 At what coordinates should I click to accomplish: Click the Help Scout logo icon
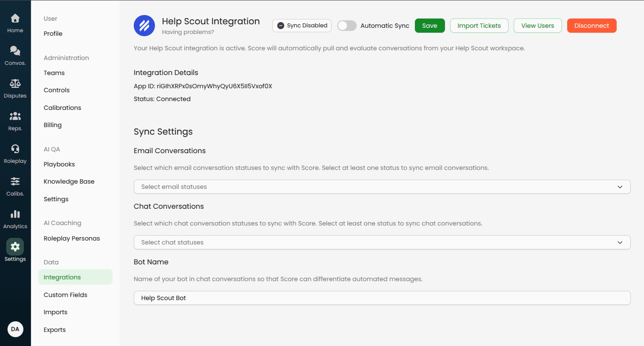[144, 26]
